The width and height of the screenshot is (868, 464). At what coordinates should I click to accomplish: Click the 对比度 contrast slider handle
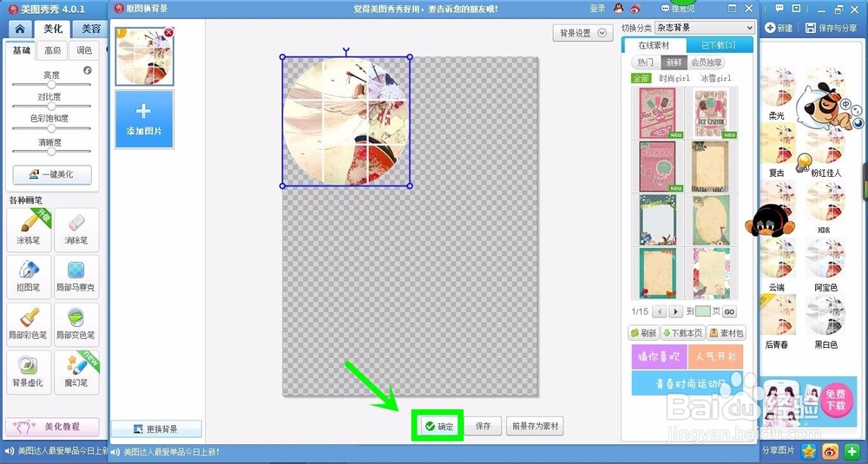pos(51,106)
